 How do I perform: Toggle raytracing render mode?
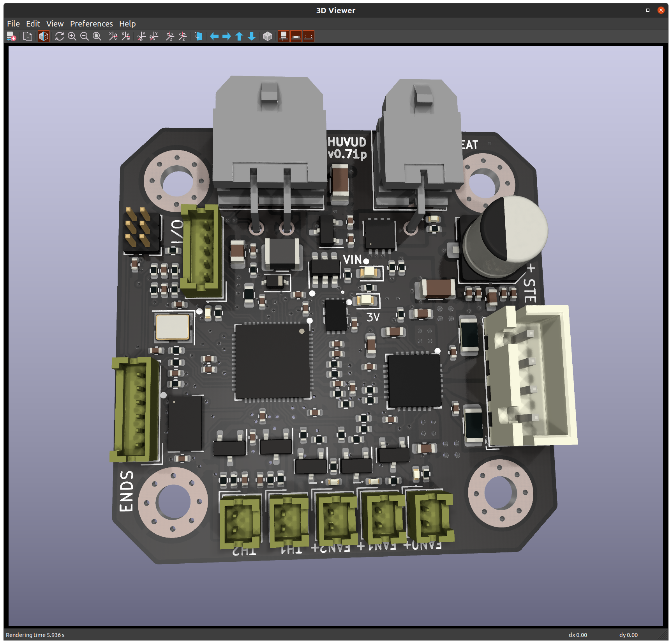pyautogui.click(x=44, y=37)
